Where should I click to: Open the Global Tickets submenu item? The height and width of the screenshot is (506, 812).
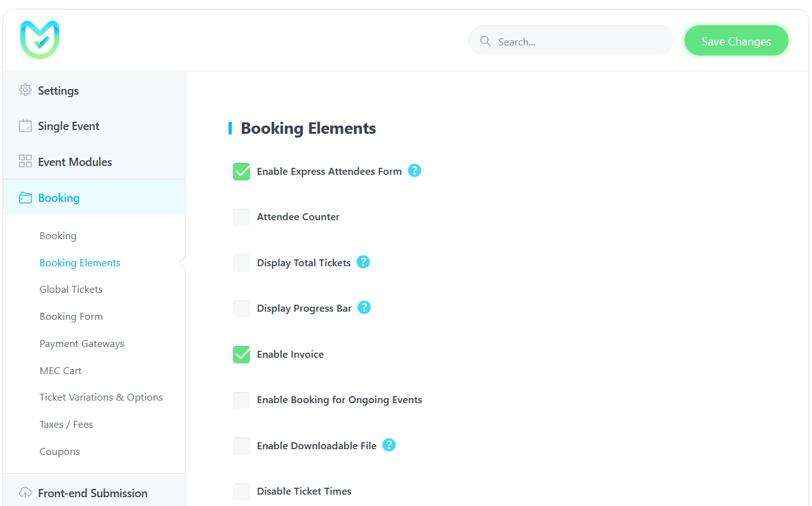point(71,289)
